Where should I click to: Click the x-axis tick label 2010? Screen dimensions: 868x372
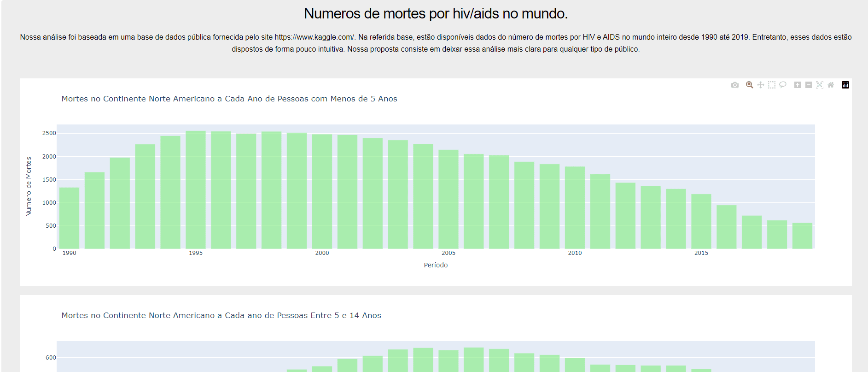coord(575,253)
